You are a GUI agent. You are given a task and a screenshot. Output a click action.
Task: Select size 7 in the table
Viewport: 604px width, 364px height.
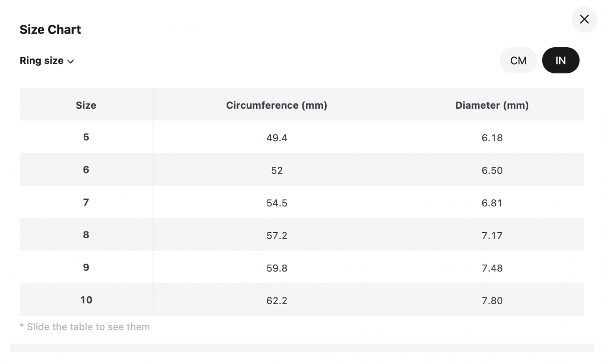86,202
